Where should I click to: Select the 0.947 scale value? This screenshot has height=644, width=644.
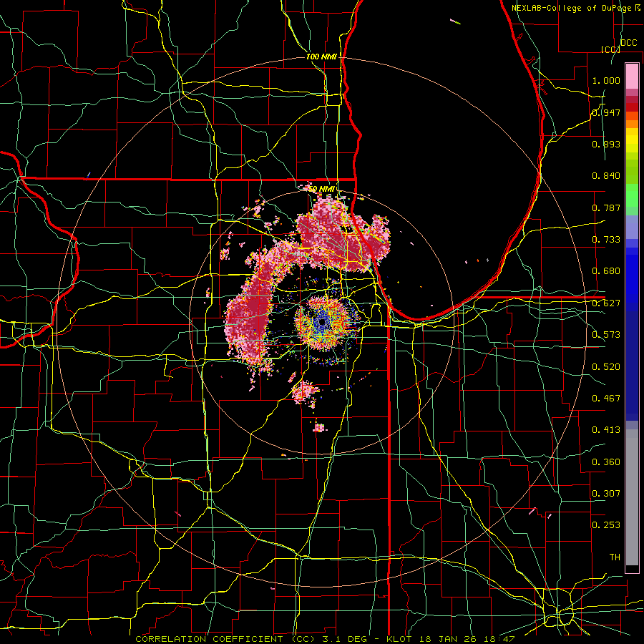click(x=606, y=112)
